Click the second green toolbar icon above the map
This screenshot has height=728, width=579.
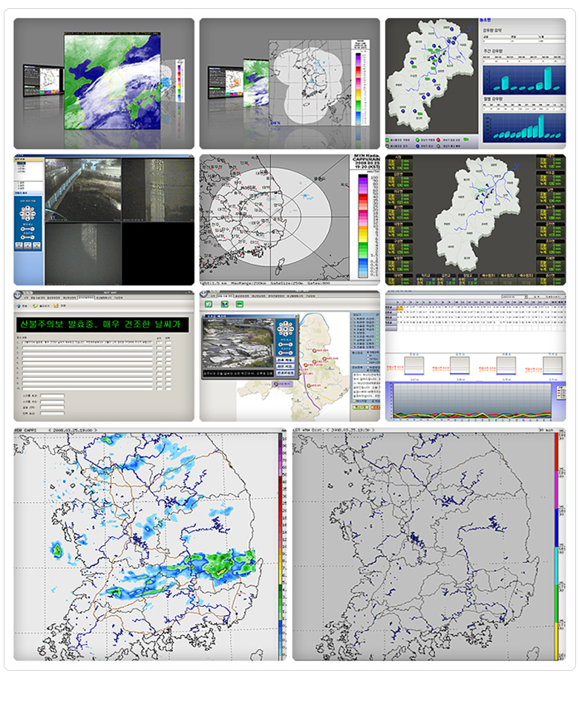click(225, 304)
